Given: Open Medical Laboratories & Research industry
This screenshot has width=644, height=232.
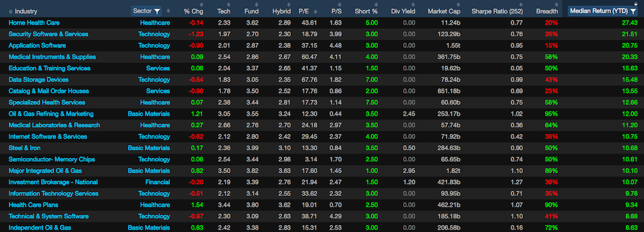Looking at the screenshot, I should coord(54,125).
